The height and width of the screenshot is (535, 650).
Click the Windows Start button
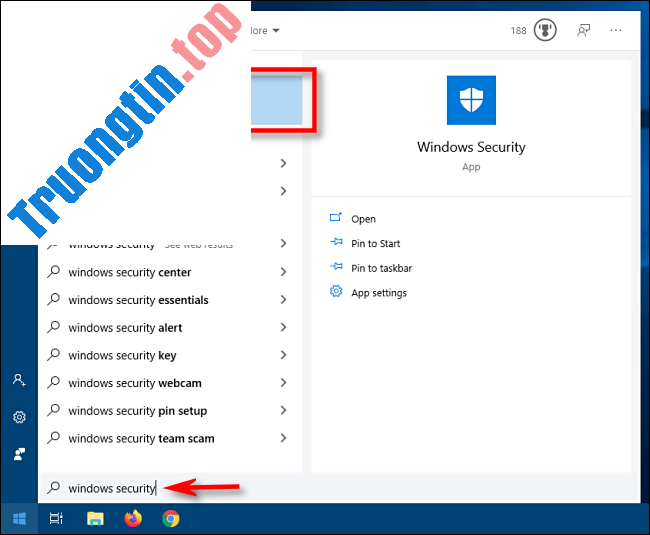coord(19,519)
